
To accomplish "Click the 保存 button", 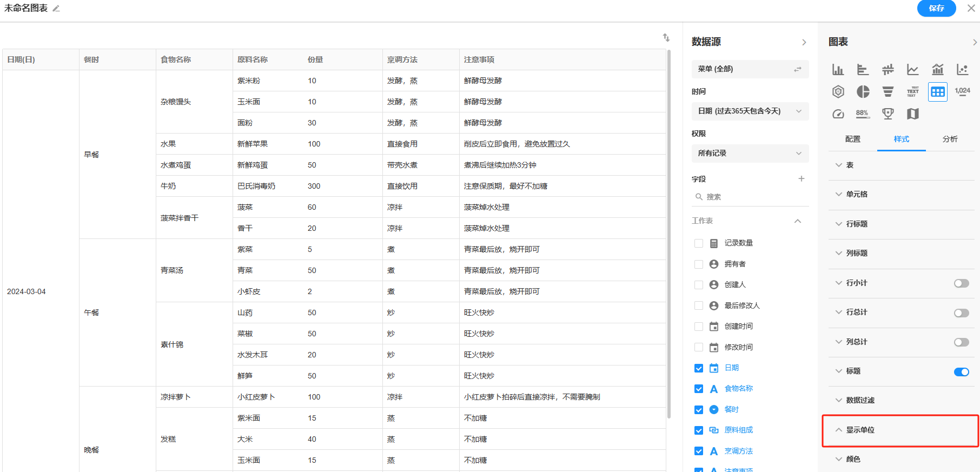I will tap(936, 9).
